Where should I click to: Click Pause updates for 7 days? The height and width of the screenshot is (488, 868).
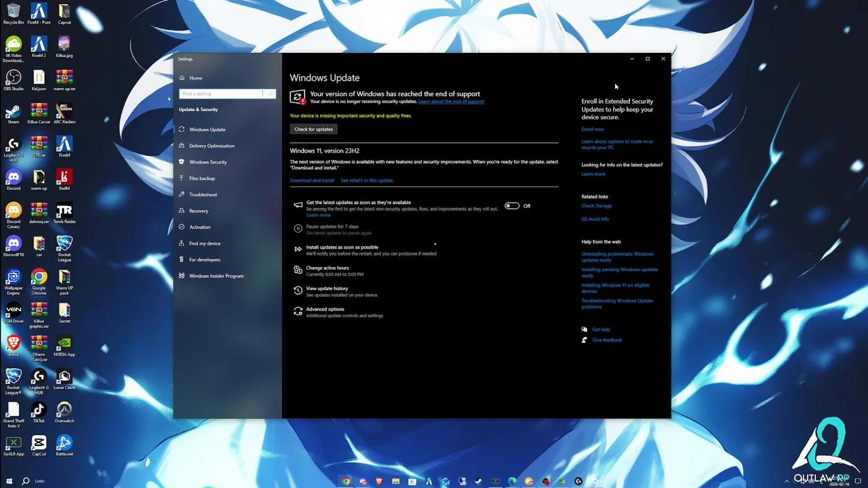[332, 229]
